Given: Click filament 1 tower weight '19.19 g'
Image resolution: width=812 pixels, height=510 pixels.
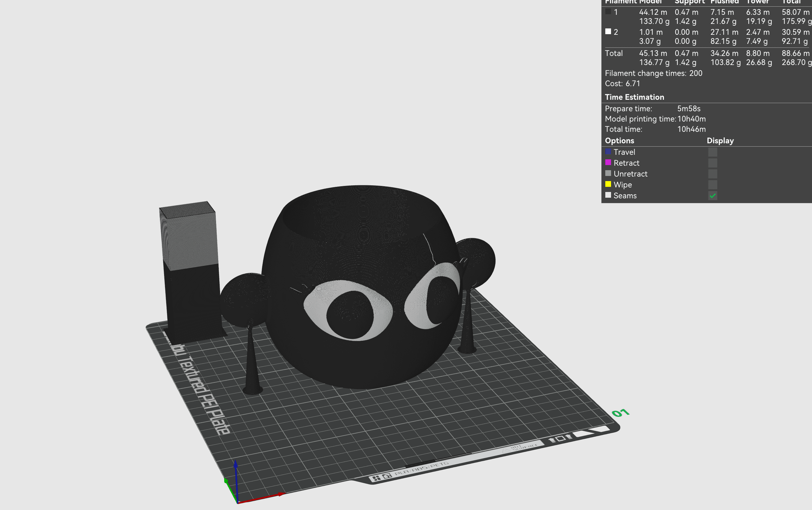Looking at the screenshot, I should 759,21.
